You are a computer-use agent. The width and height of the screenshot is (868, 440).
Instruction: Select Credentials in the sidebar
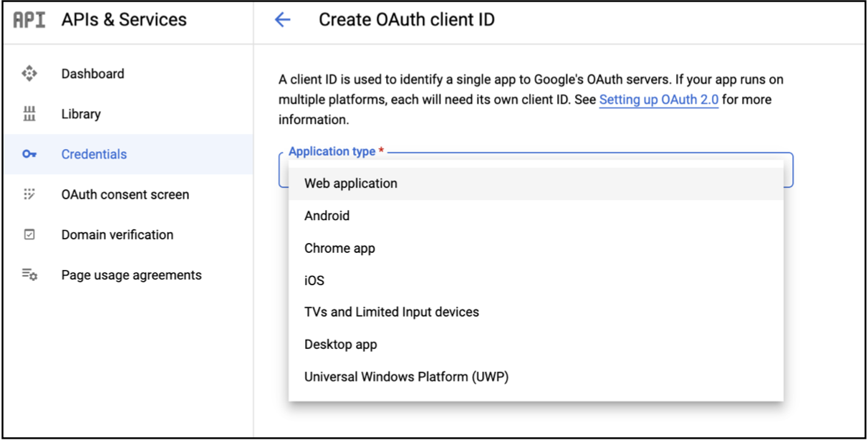[x=127, y=154]
